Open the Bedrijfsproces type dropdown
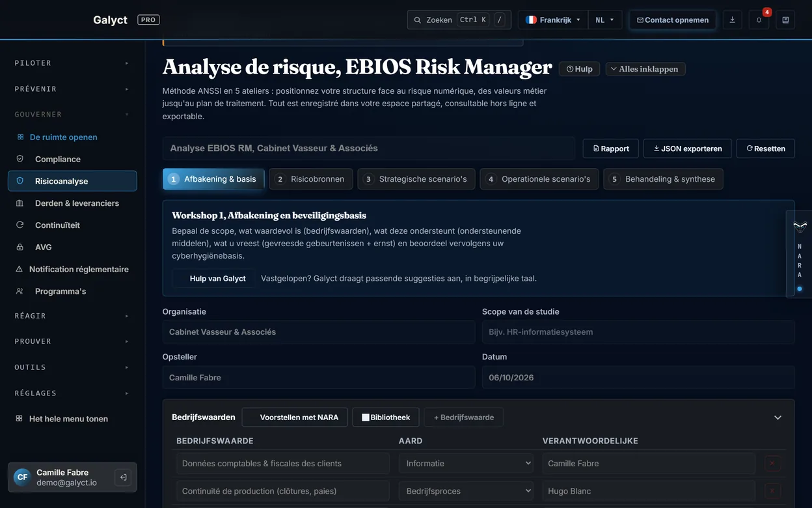The width and height of the screenshot is (812, 508). (x=466, y=491)
